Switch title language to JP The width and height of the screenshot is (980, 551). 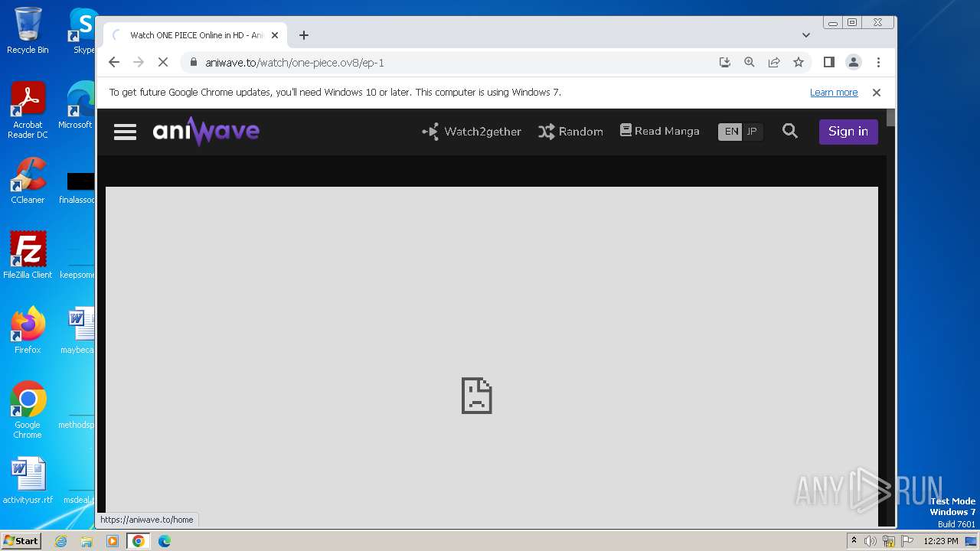pos(752,132)
